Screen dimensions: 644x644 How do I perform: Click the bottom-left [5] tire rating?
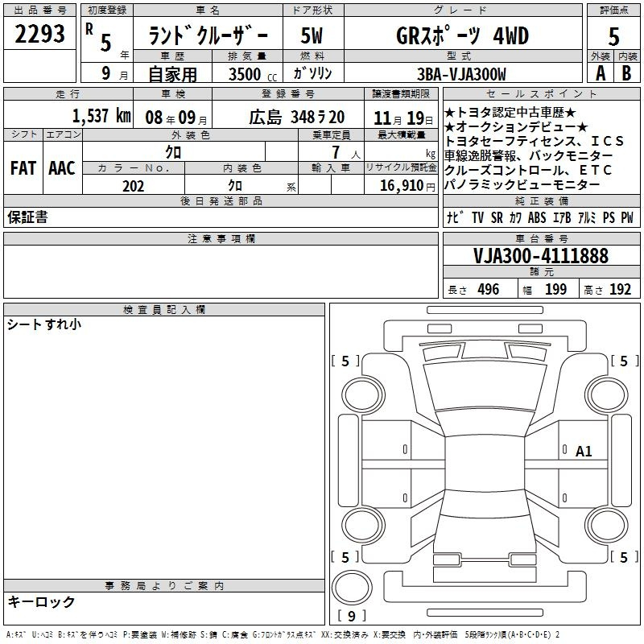[x=345, y=557]
